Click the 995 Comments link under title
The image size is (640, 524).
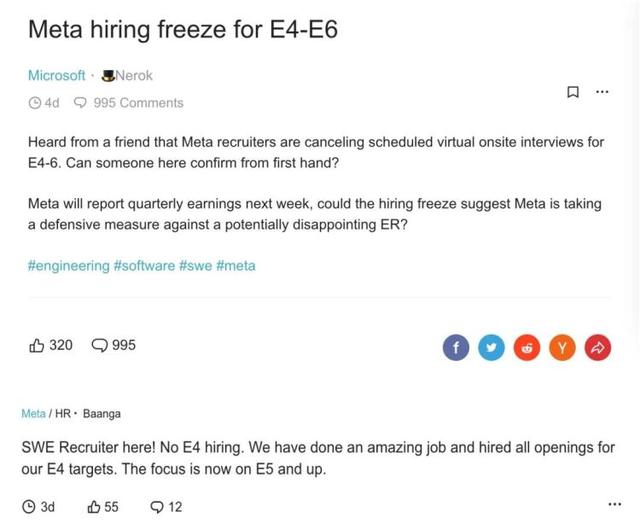coord(129,103)
